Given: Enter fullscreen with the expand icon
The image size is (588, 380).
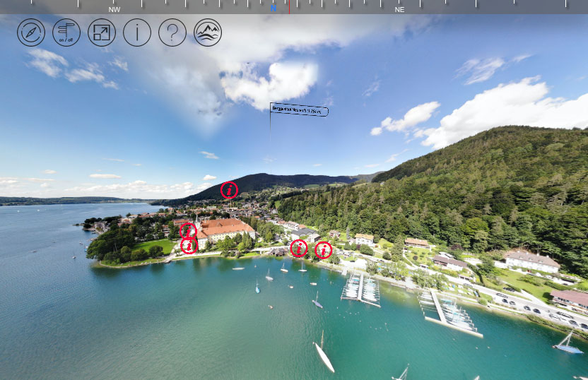Looking at the screenshot, I should (x=102, y=32).
